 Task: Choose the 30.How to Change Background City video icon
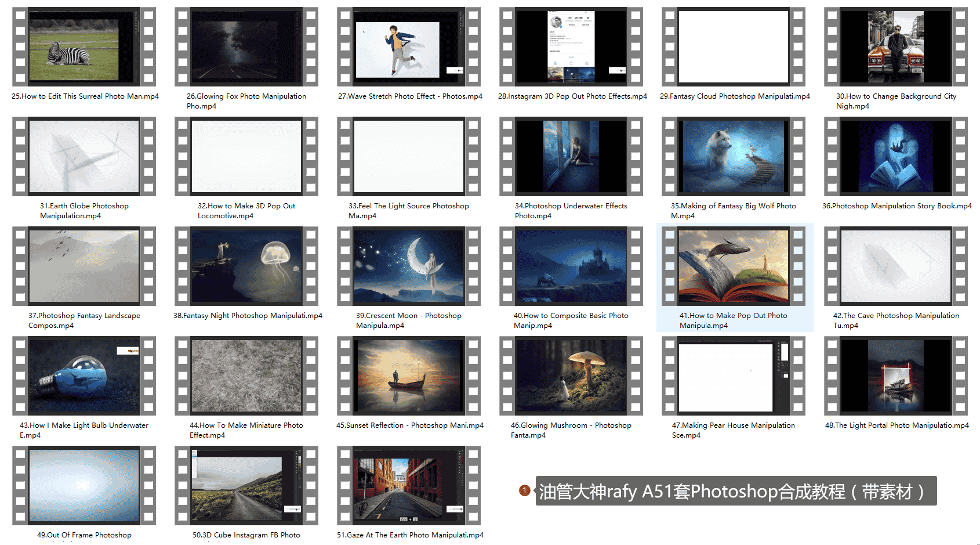point(896,46)
